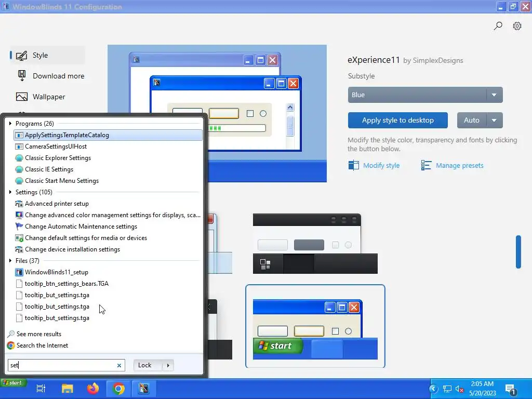The width and height of the screenshot is (532, 399).
Task: Click the Download more sidebar icon
Action: [x=22, y=76]
